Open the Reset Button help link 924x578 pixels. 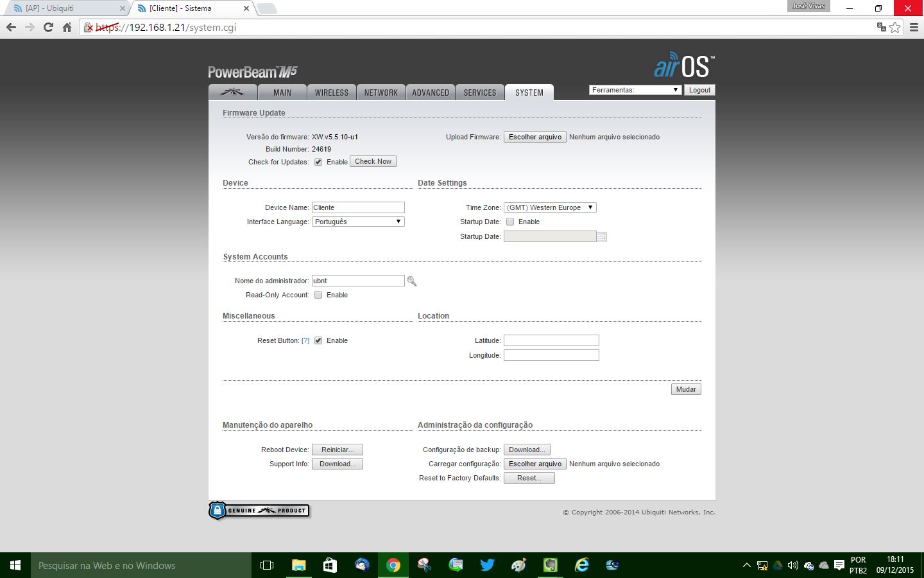305,340
